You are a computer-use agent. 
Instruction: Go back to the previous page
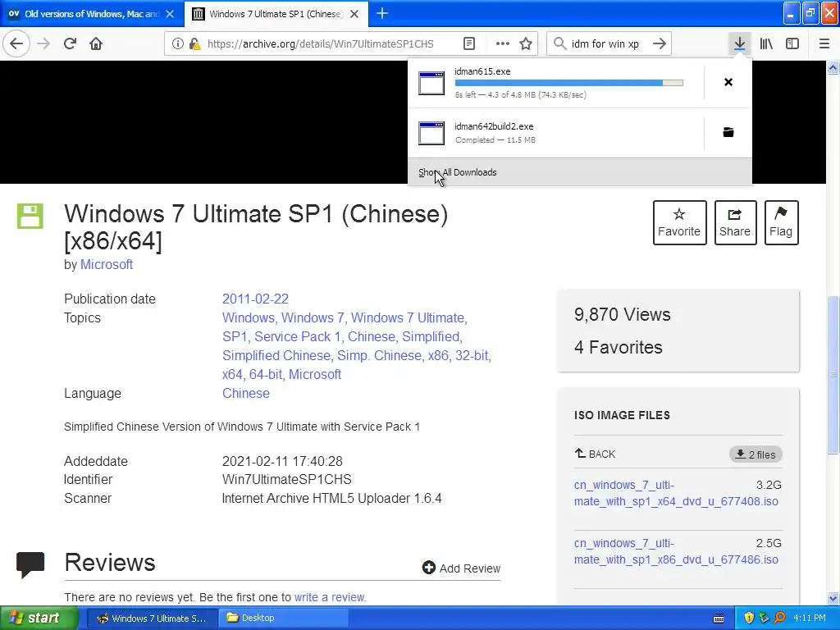point(16,43)
